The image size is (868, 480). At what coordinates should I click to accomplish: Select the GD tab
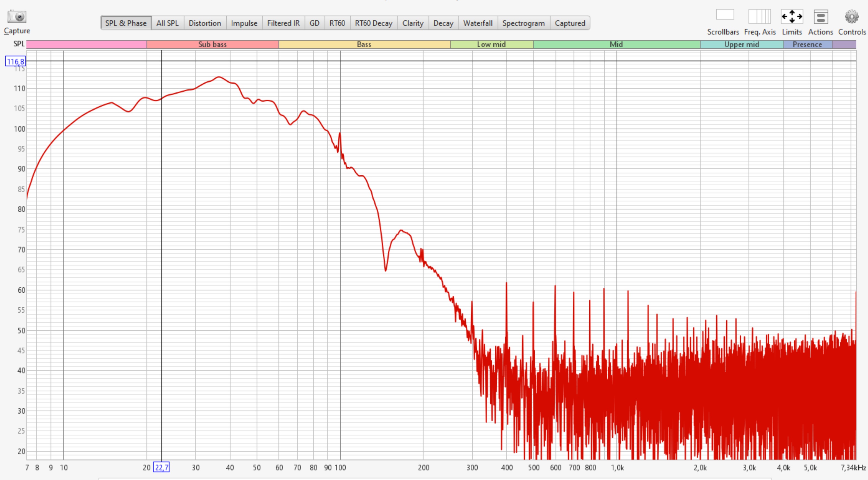pos(314,23)
